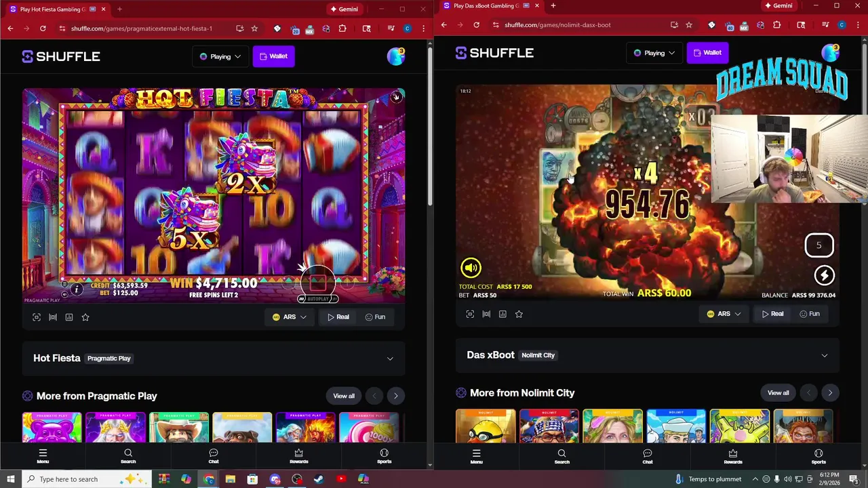Select Fun play mode under Das xBoot
This screenshot has width=868, height=488.
click(x=810, y=314)
